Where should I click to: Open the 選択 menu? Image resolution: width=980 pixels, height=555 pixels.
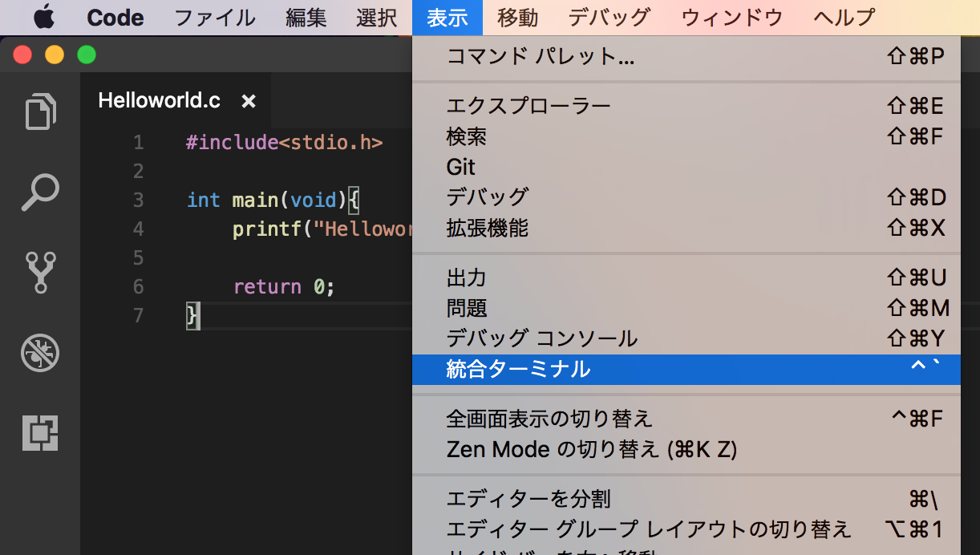[x=377, y=18]
